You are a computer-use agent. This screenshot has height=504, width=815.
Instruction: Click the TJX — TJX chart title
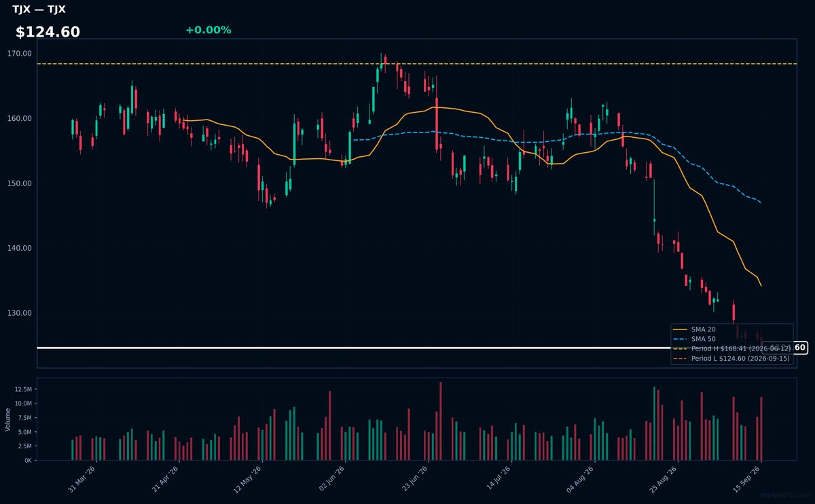click(x=39, y=10)
